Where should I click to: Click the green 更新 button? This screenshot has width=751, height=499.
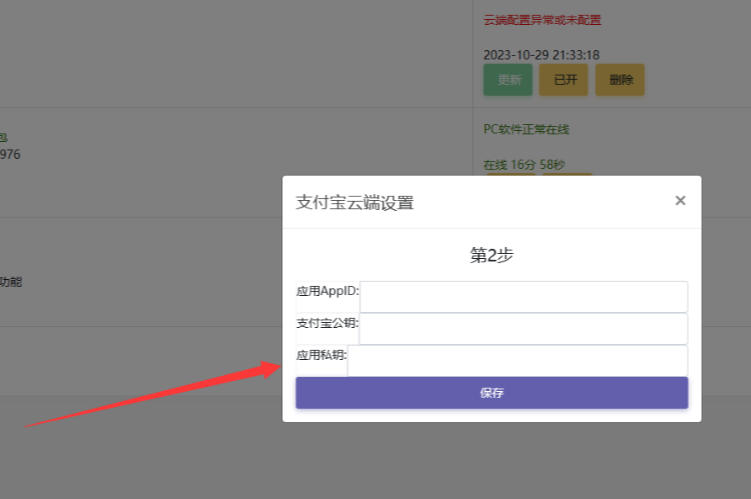tap(508, 79)
